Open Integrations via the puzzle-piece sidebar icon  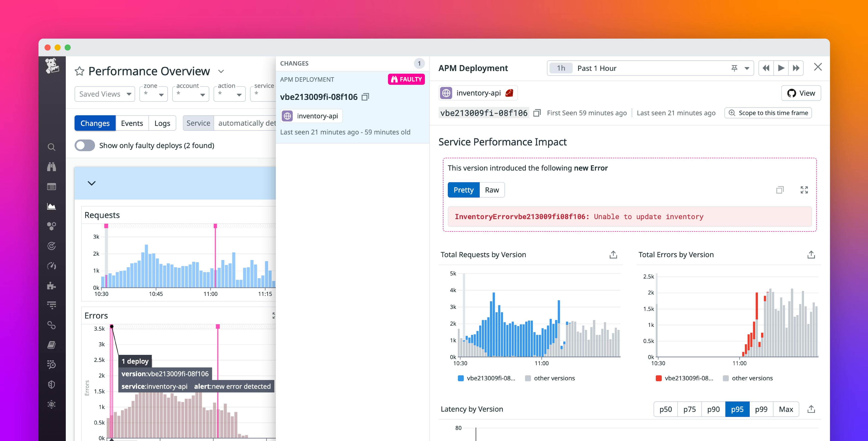[x=51, y=286]
